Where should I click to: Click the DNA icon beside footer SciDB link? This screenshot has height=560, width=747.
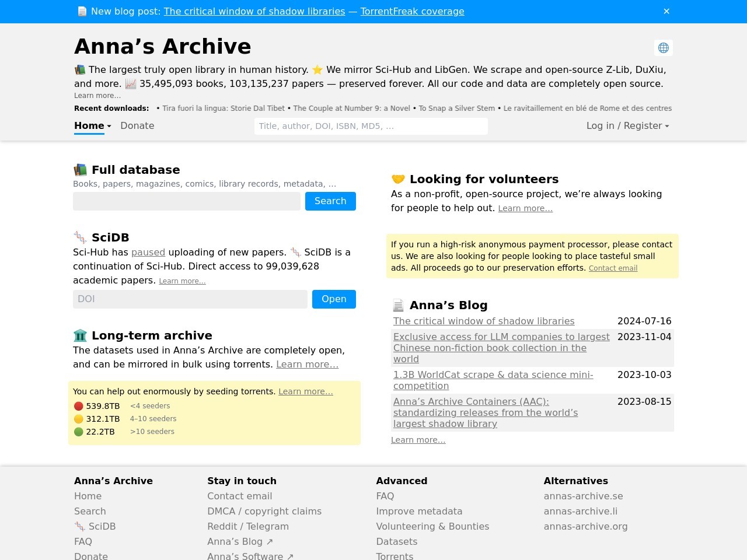point(80,526)
